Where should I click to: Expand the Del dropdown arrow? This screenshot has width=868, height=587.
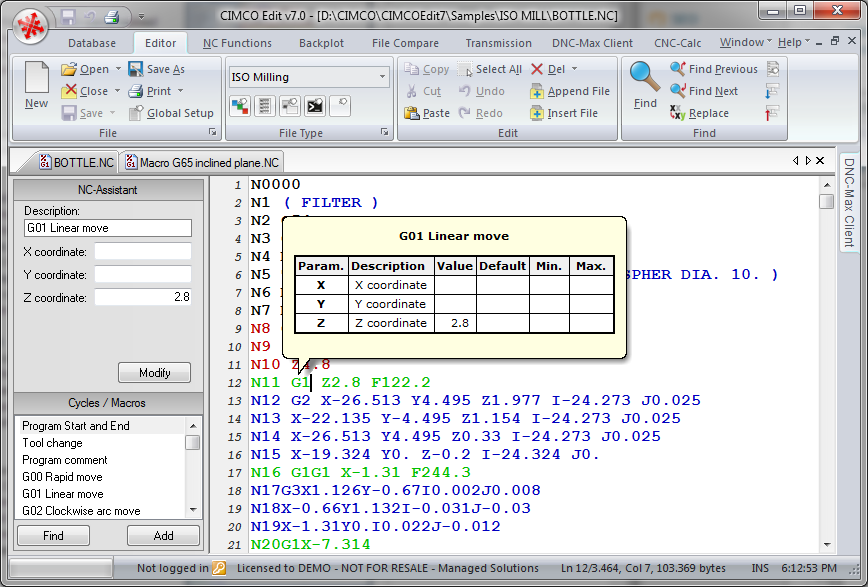(x=574, y=69)
